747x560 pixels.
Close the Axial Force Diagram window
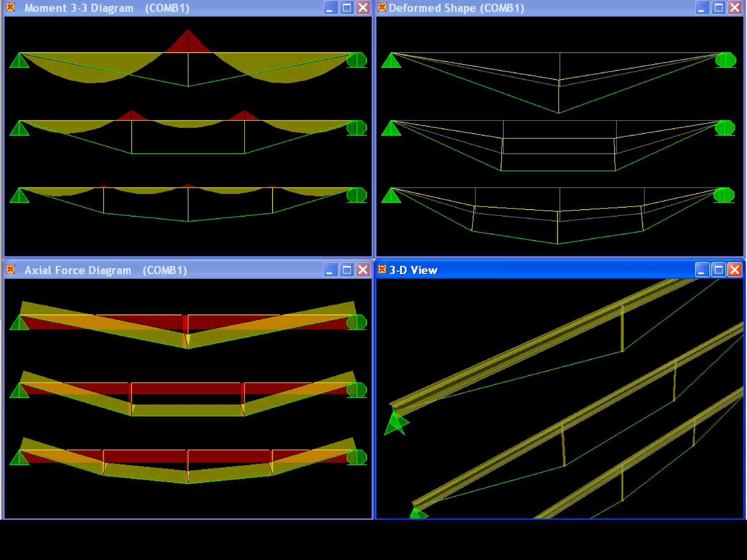point(363,270)
